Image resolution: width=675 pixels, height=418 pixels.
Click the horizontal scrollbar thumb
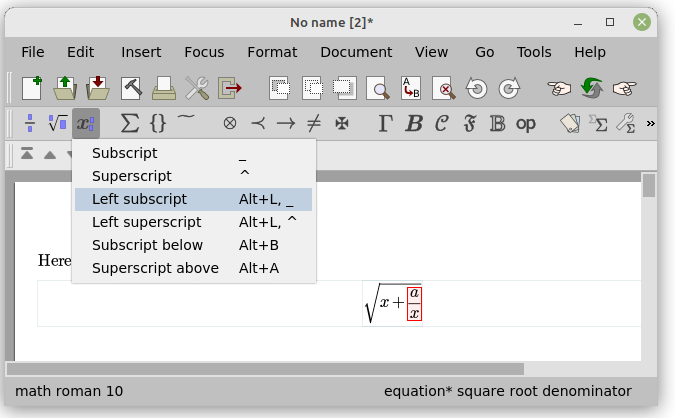[x=268, y=369]
